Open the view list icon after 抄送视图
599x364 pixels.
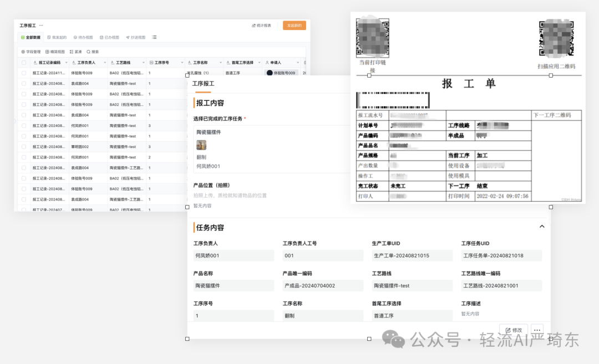154,38
